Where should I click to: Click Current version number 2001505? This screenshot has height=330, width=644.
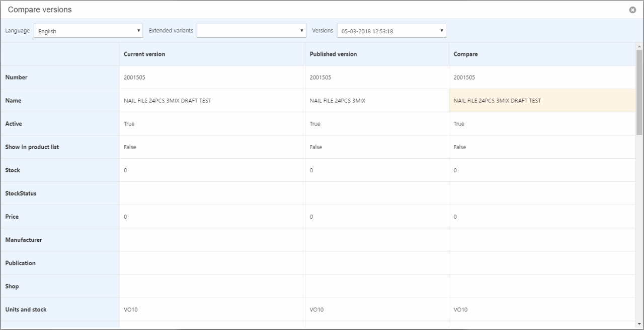[x=135, y=78]
